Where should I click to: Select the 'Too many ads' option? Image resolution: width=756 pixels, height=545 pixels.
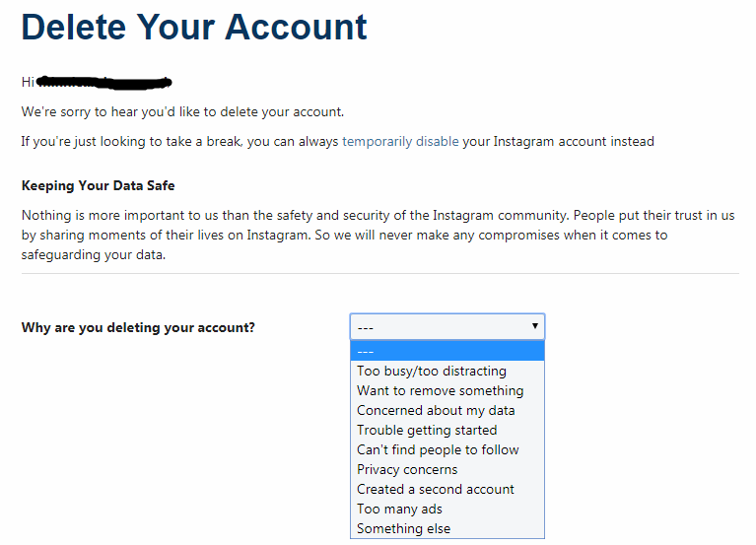click(x=447, y=510)
